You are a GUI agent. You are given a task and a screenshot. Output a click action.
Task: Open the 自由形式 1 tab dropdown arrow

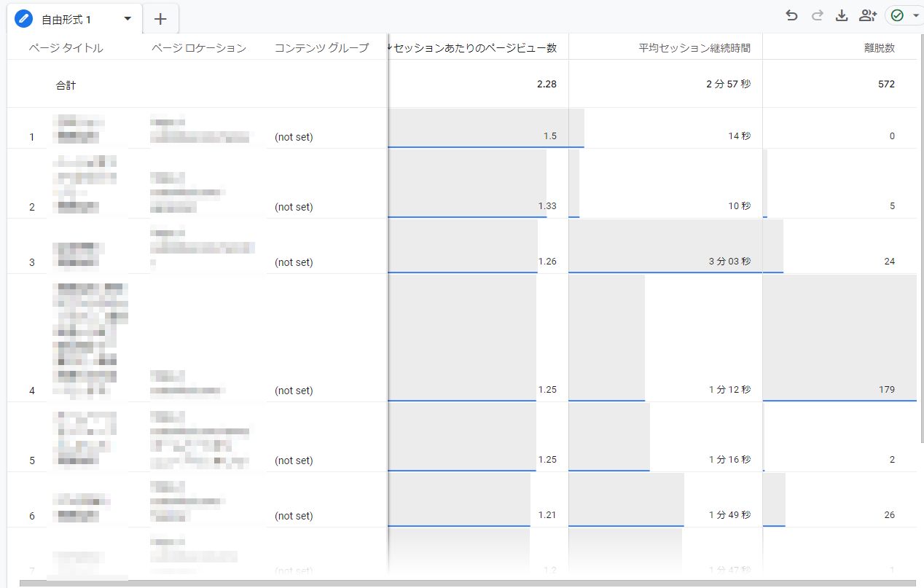click(128, 19)
